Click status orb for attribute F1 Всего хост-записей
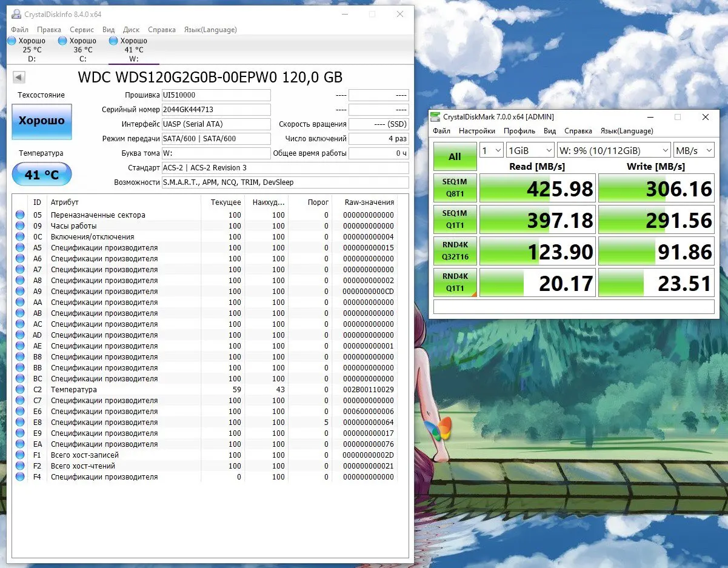728x568 pixels. [20, 455]
